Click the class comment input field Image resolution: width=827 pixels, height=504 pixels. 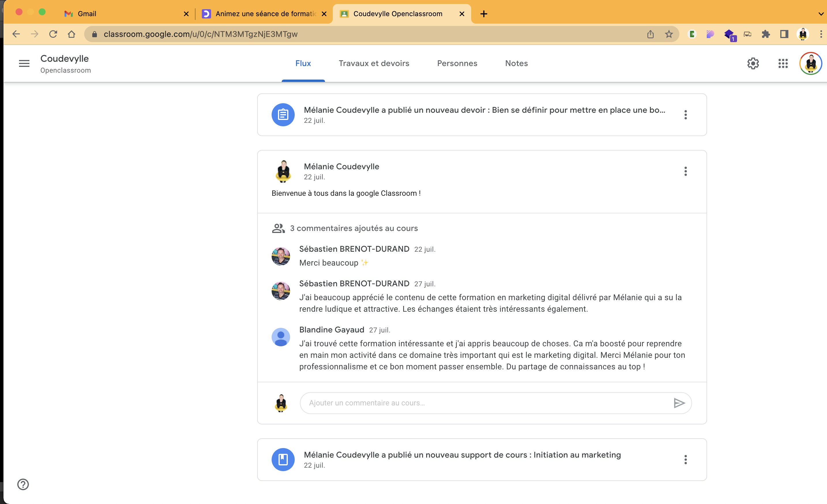coord(483,403)
